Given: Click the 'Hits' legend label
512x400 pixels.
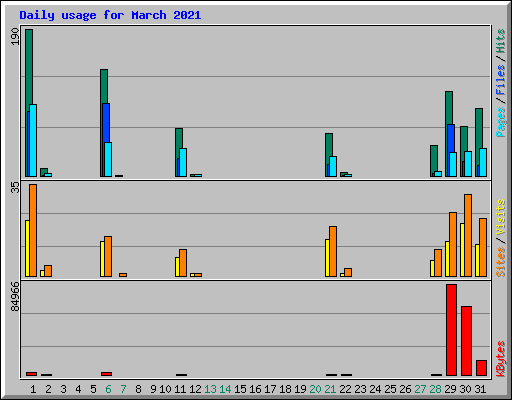Looking at the screenshot, I should (501, 41).
